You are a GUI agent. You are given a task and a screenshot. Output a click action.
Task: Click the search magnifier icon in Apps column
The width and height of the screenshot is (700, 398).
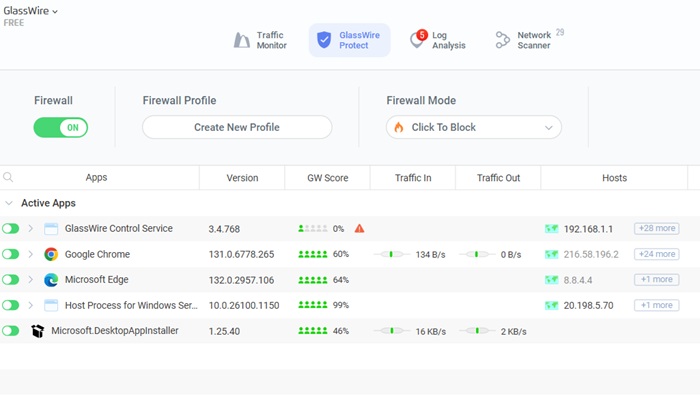click(8, 177)
